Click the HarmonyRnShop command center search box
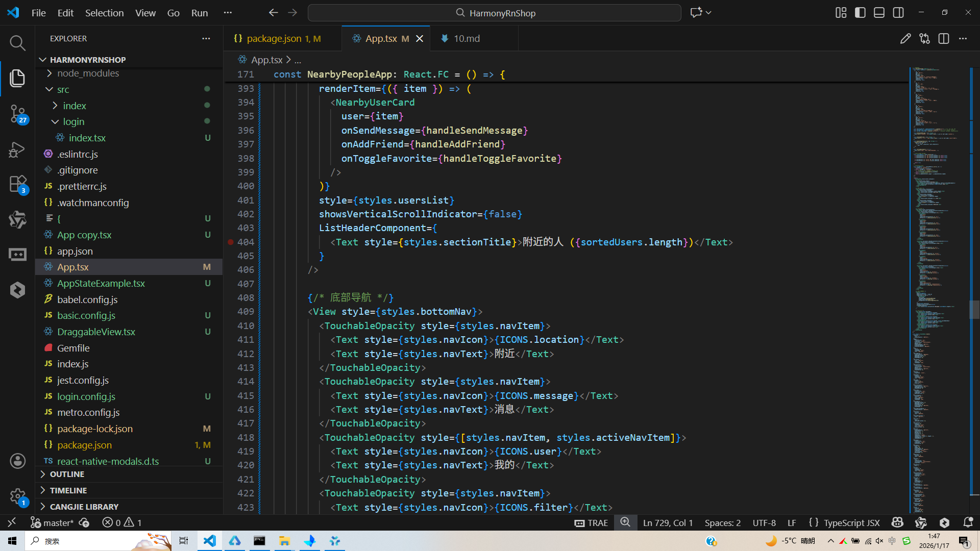The height and width of the screenshot is (551, 980). pos(494,13)
